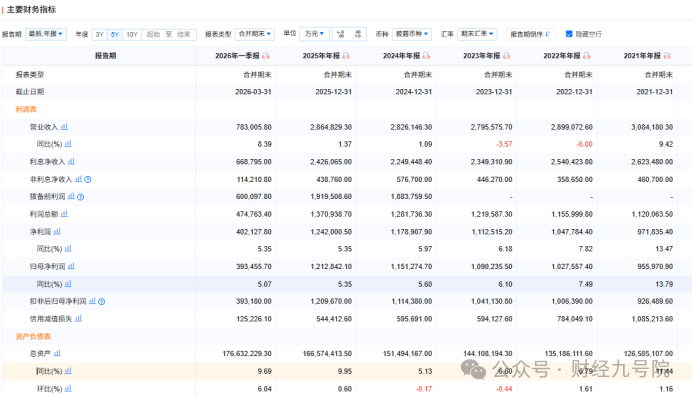Viewport: 692px width, 397px height.
Task: Click credit impairment value 1,085,213.60
Action: 652,319
